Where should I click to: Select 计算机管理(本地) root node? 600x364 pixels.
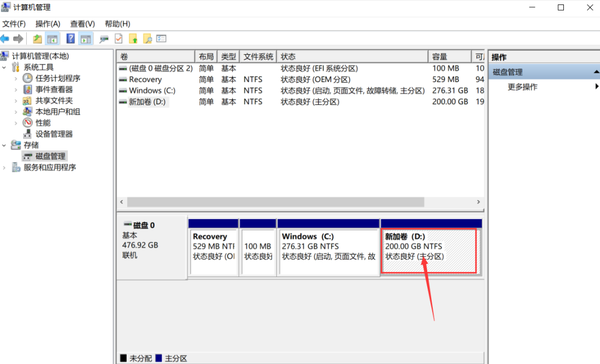click(40, 56)
